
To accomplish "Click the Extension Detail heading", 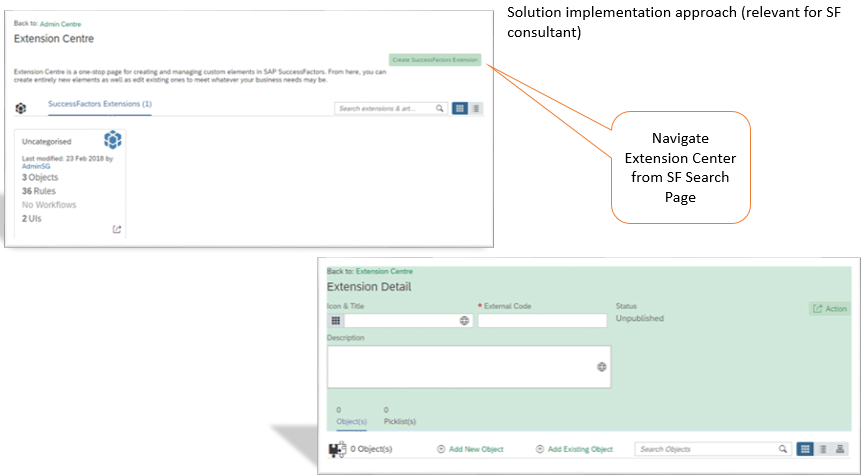I will coord(369,287).
